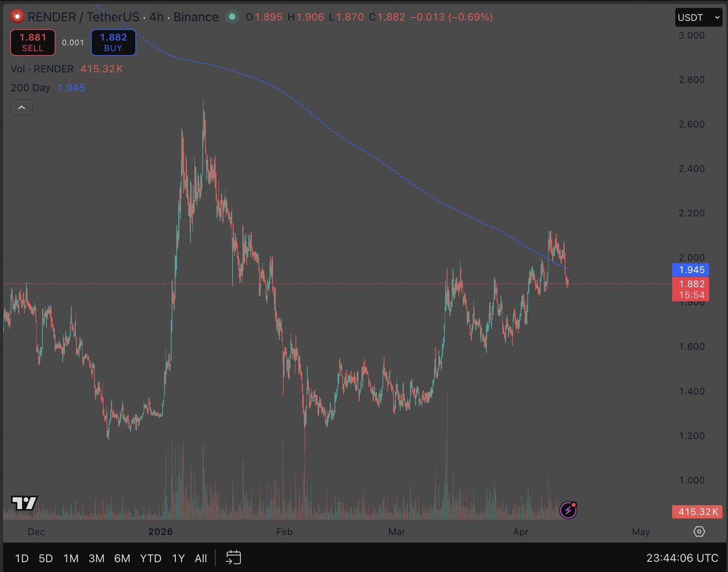
Task: Click the 1.881 SELL button
Action: [x=33, y=42]
